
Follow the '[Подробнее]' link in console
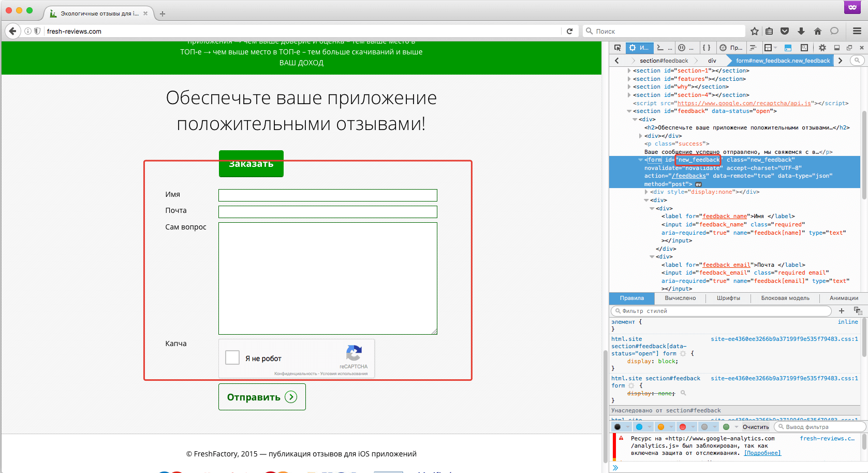click(x=762, y=453)
